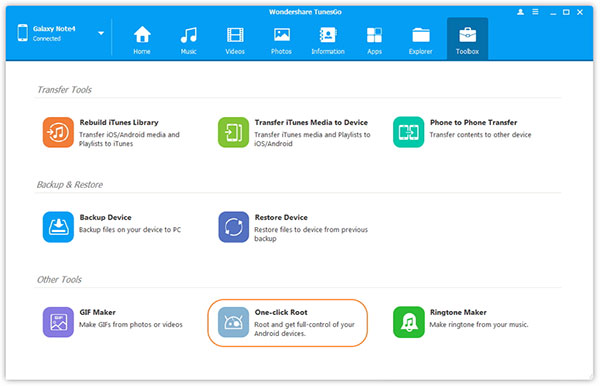Select the Apps tab
Screen dimensions: 600x386
[374, 40]
